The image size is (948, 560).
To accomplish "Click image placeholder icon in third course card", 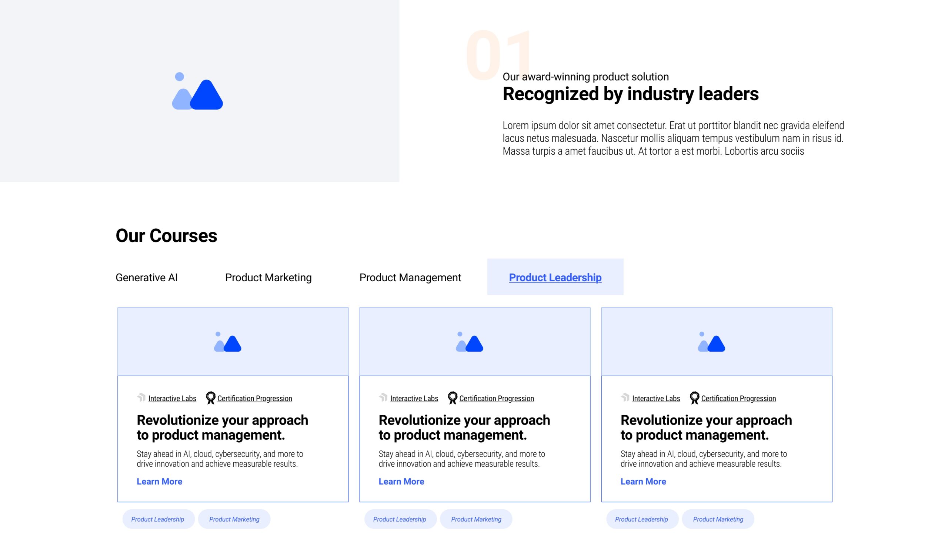I will pos(711,342).
